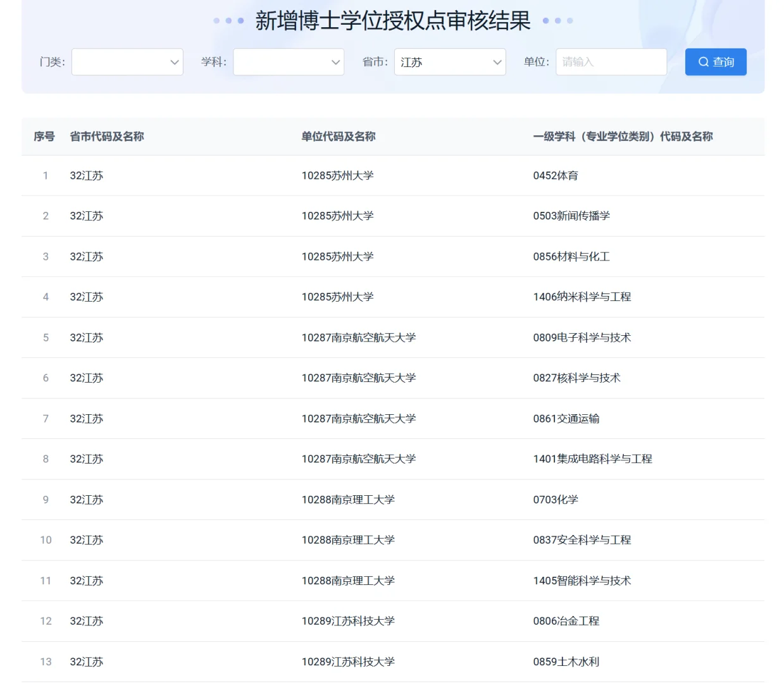The height and width of the screenshot is (683, 784).
Task: Click 10285苏州大学 in row 1
Action: [x=337, y=176]
